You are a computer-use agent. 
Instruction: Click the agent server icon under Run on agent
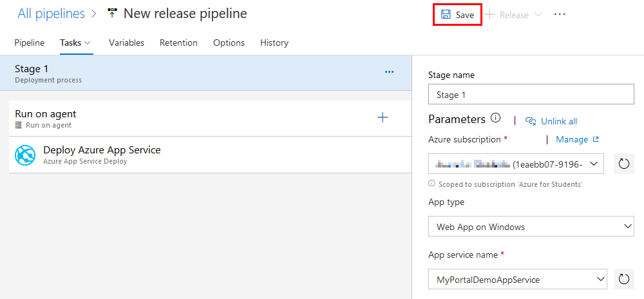click(18, 125)
